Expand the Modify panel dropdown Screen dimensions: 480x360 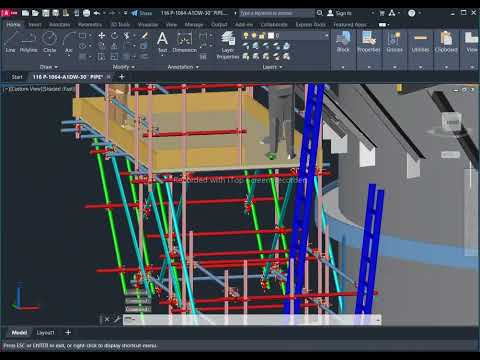click(x=123, y=67)
